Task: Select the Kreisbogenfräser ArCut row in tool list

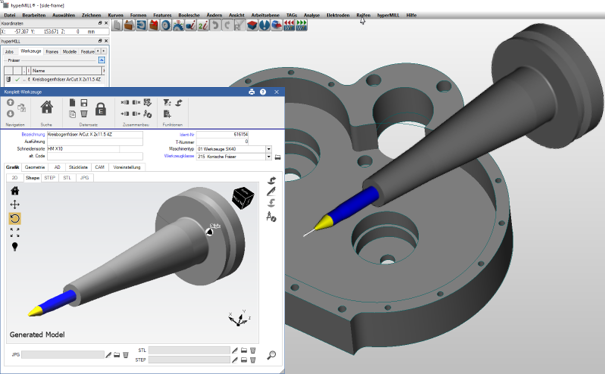Action: pos(54,79)
